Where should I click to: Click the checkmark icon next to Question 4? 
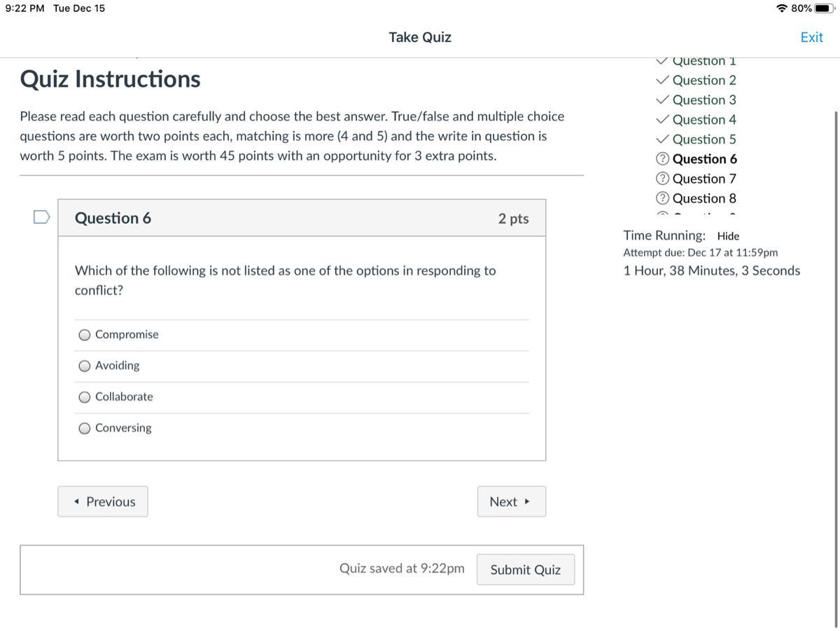(662, 120)
